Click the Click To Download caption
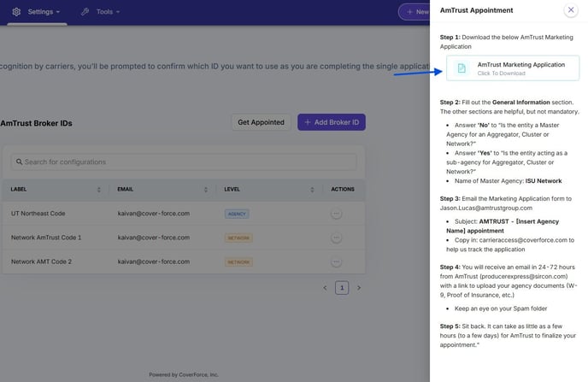The image size is (588, 382). click(502, 73)
